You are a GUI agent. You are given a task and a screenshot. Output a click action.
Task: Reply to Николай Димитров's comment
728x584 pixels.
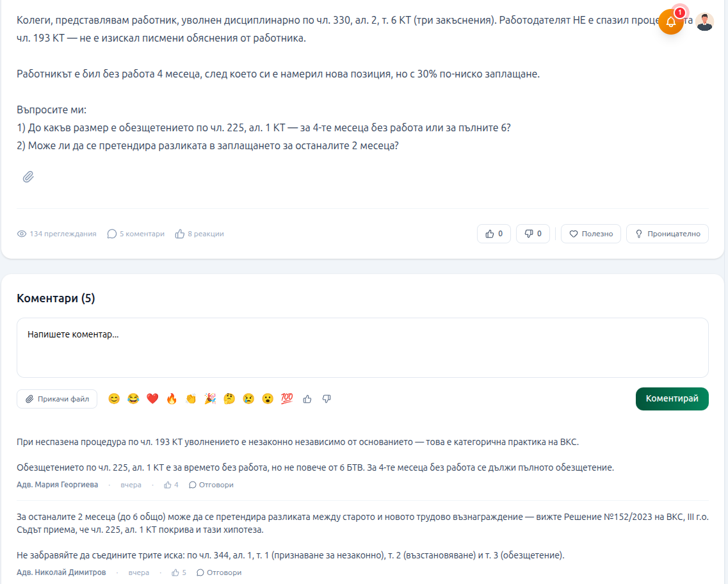click(219, 572)
